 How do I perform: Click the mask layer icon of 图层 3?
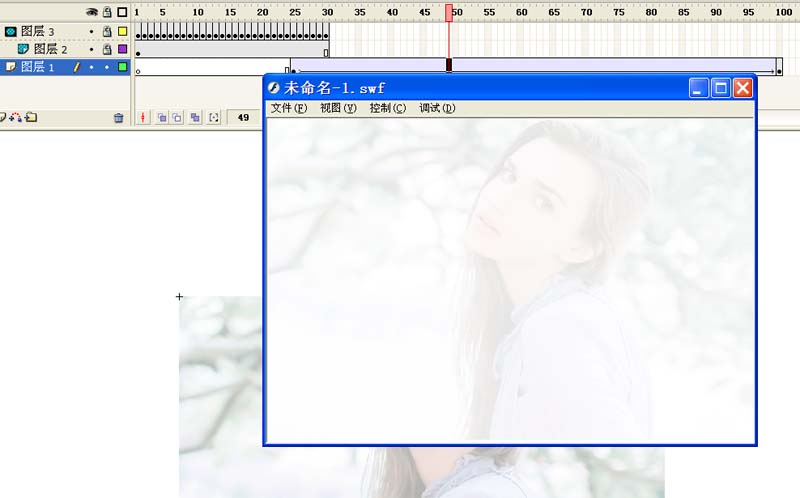click(x=11, y=32)
